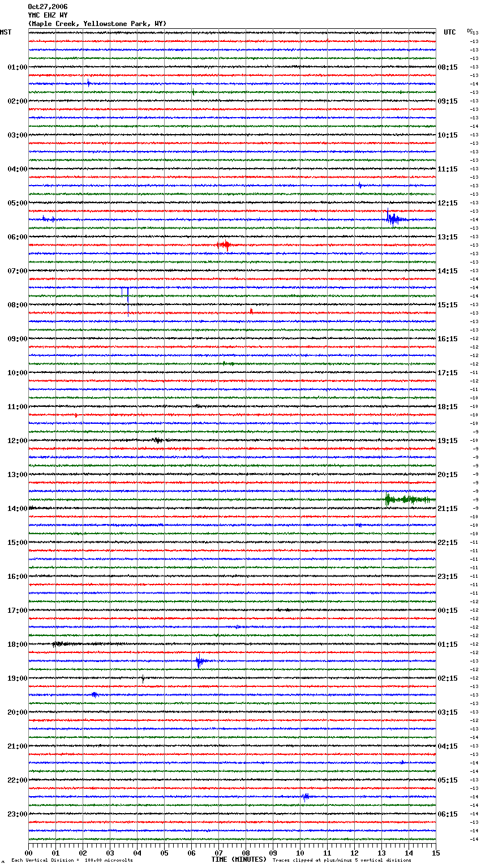Select the 01:00 MST time label
This screenshot has width=481, height=868.
click(x=18, y=67)
